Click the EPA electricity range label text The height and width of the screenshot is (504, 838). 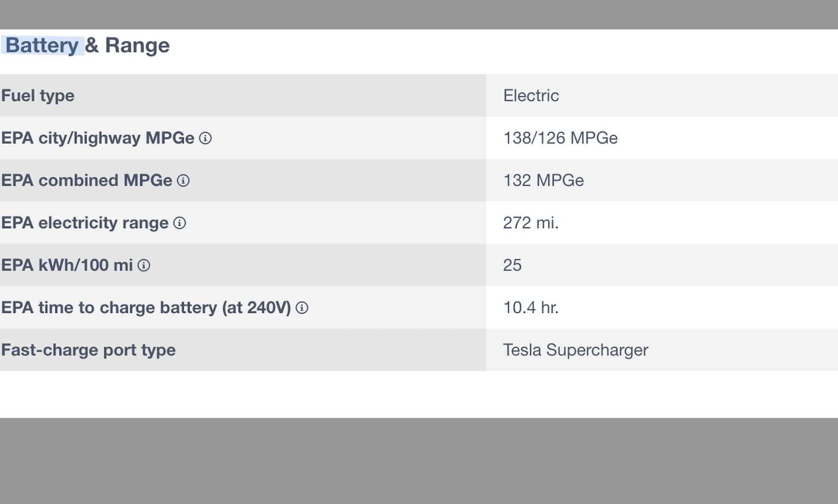[85, 223]
